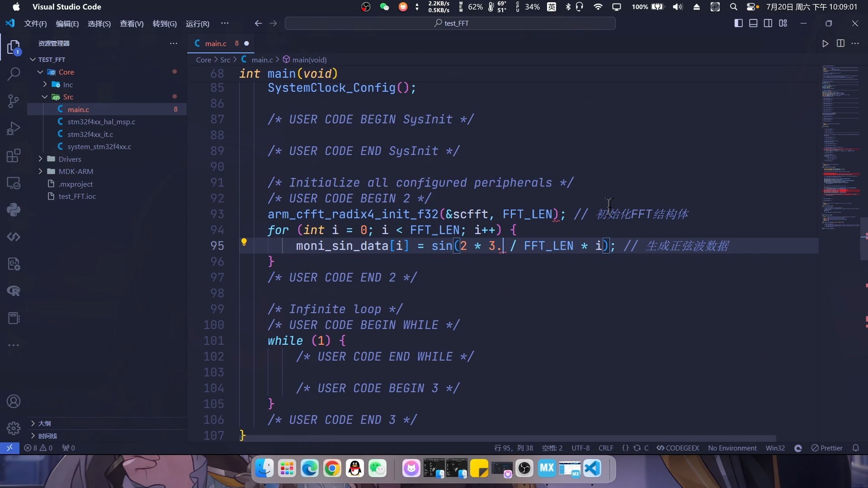Select the main.c editor tab
The height and width of the screenshot is (488, 868).
pos(215,43)
